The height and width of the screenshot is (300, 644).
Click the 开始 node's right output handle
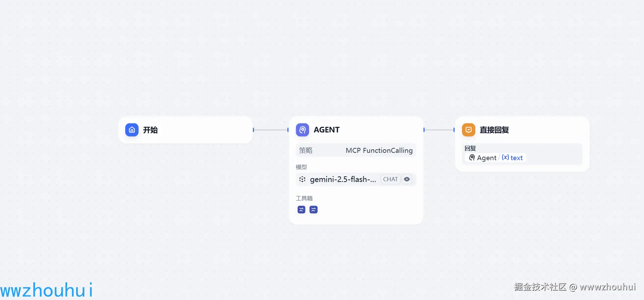(253, 130)
